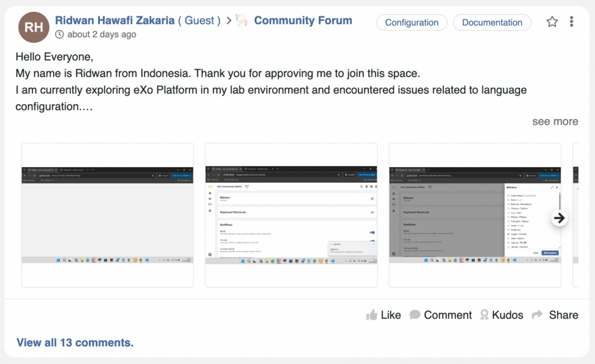Viewport: 595px width, 364px height.
Task: Select the Documentation tag
Action: pyautogui.click(x=492, y=23)
